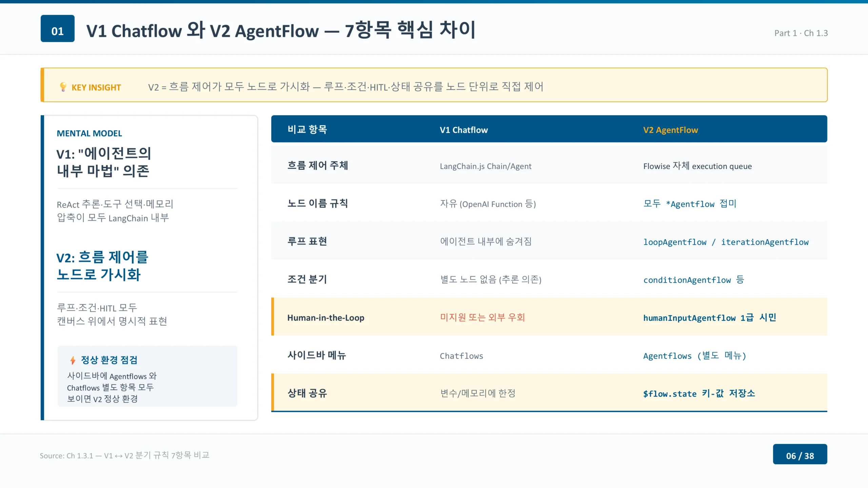Select the 조건 분기 row label

307,279
